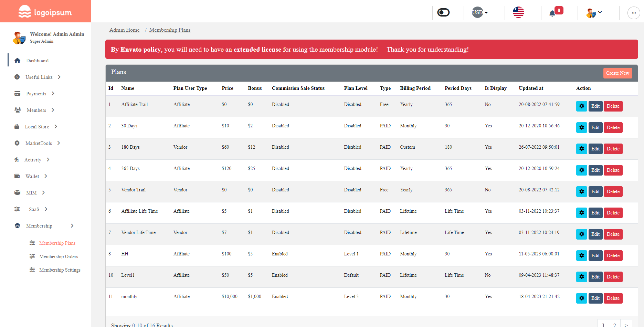This screenshot has height=327, width=644.
Task: Toggle the dark mode switch in the header
Action: tap(443, 12)
